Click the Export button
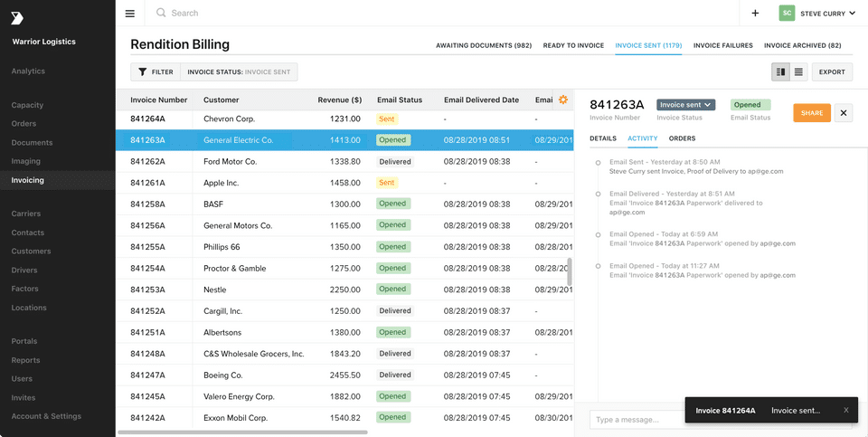 [x=832, y=71]
